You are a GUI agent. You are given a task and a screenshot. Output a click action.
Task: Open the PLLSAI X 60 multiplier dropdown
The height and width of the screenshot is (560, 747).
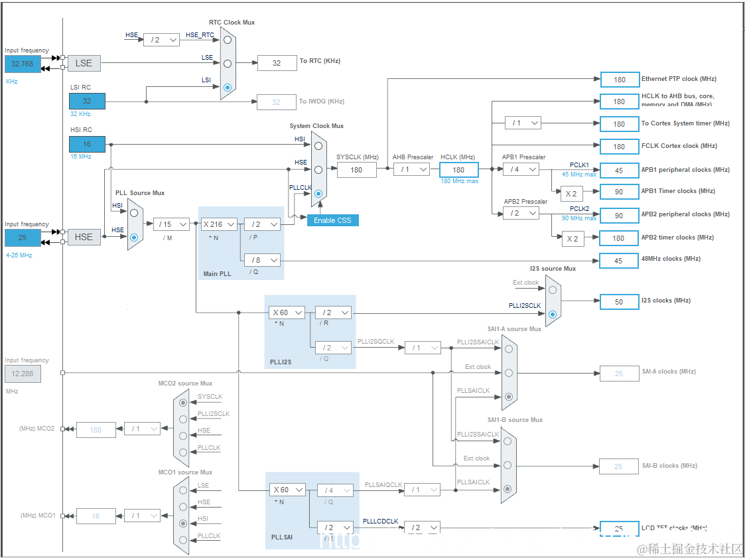(x=287, y=490)
